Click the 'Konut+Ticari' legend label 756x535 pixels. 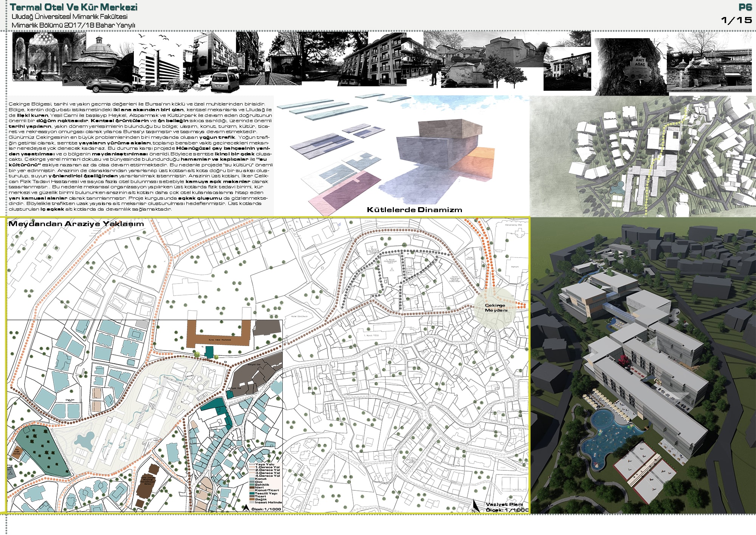pyautogui.click(x=267, y=490)
